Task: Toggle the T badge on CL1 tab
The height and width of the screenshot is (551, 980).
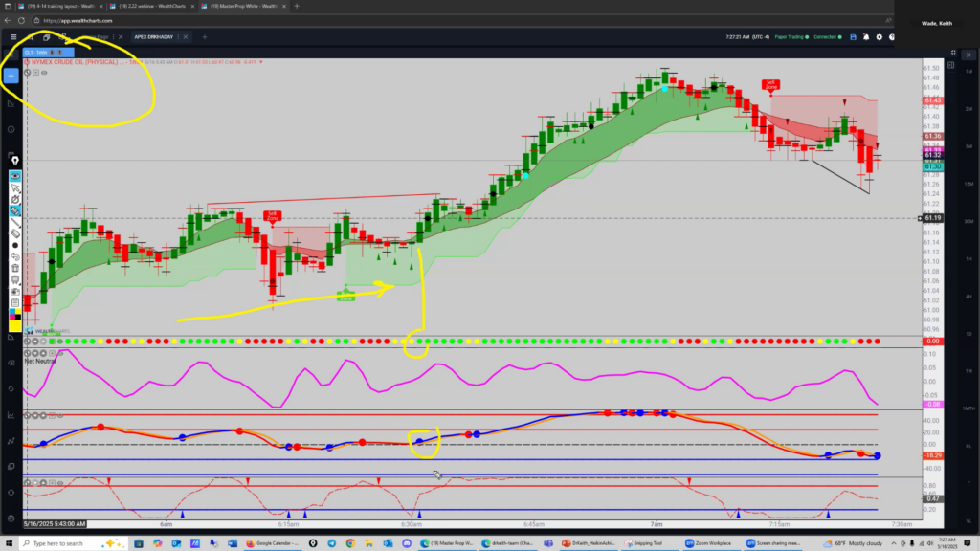Action: coord(59,53)
